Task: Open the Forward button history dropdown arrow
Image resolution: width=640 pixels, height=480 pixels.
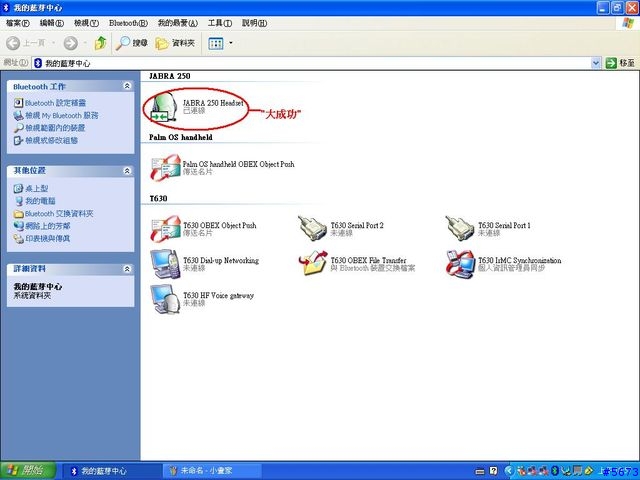Action: pyautogui.click(x=85, y=43)
